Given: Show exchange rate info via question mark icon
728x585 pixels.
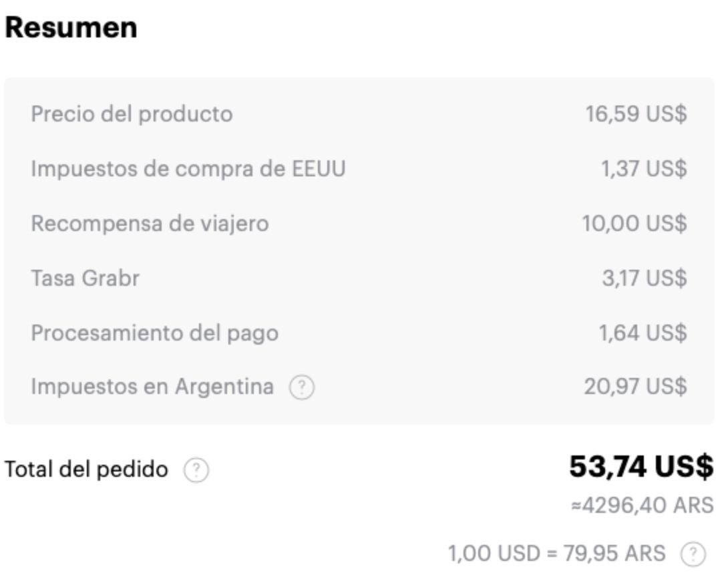Looking at the screenshot, I should [693, 554].
